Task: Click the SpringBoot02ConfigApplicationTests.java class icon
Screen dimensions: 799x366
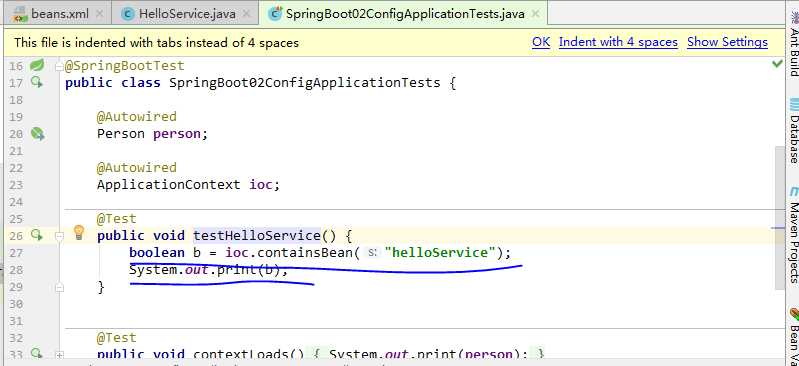Action: pyautogui.click(x=275, y=14)
